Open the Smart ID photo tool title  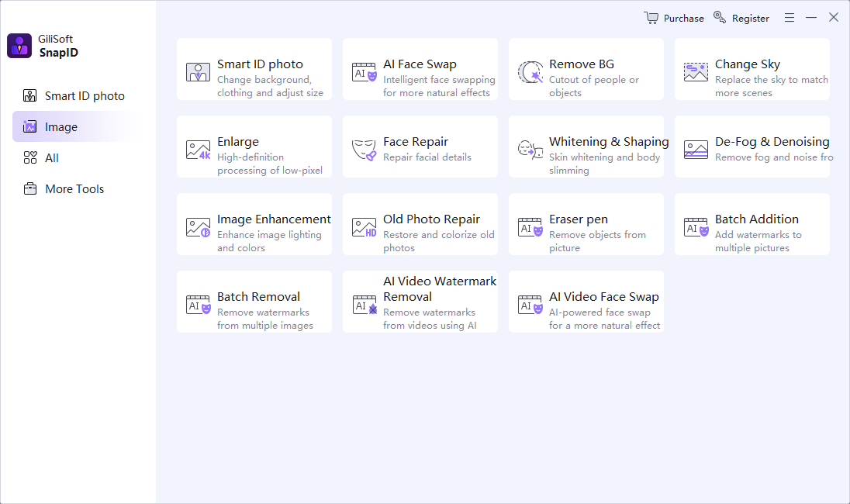(261, 64)
